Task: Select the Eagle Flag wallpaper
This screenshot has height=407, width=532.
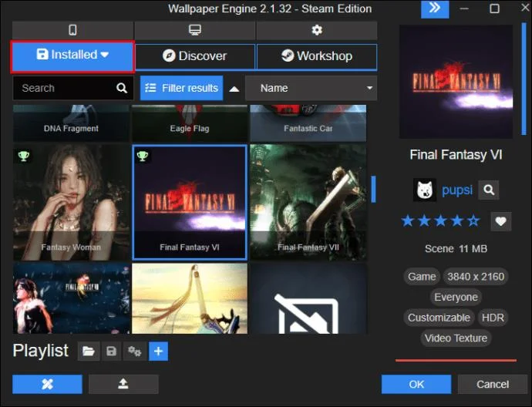Action: 190,123
